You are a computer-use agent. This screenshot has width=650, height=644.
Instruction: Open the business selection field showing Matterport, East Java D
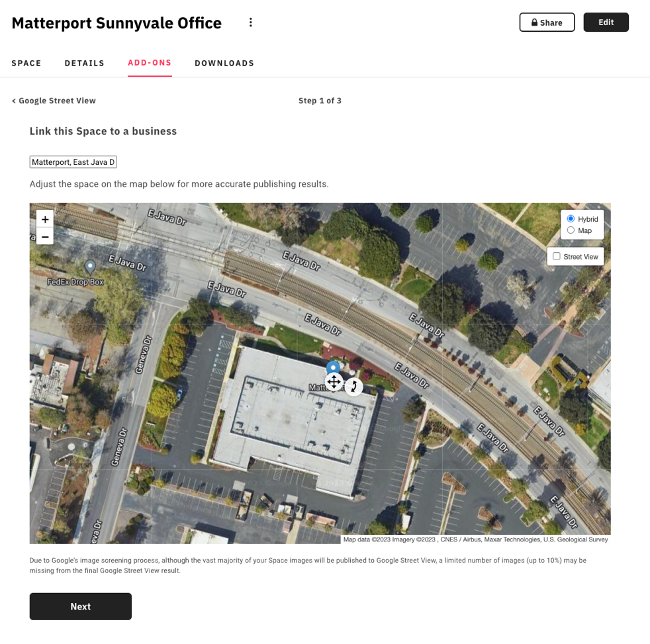click(x=73, y=161)
